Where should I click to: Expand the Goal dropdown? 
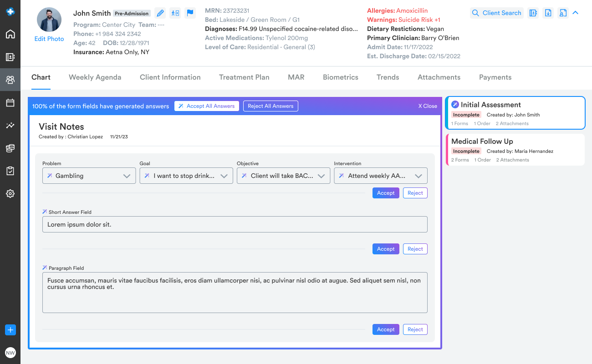pos(186,176)
